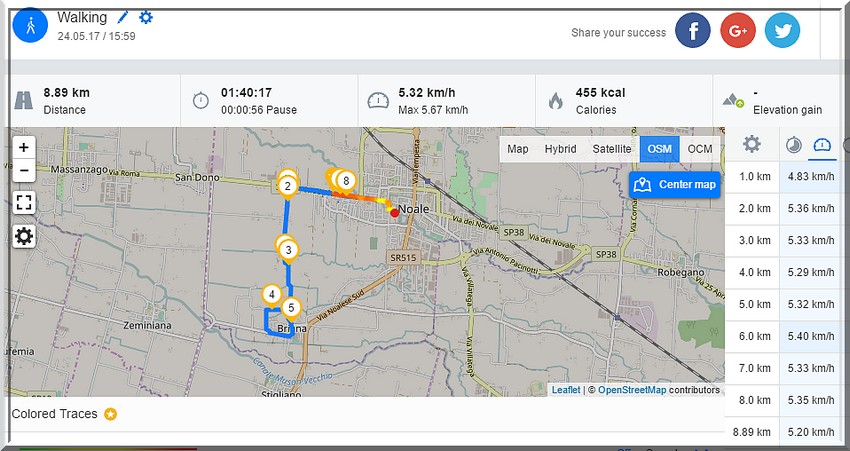Click the speedometer icon beside 5.32 km/h
The width and height of the screenshot is (850, 451).
coord(378,100)
